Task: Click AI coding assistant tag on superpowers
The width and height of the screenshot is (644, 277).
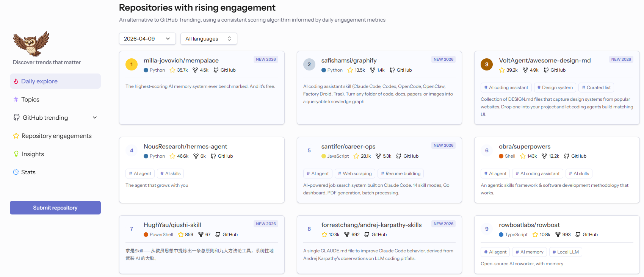Action: pyautogui.click(x=537, y=174)
